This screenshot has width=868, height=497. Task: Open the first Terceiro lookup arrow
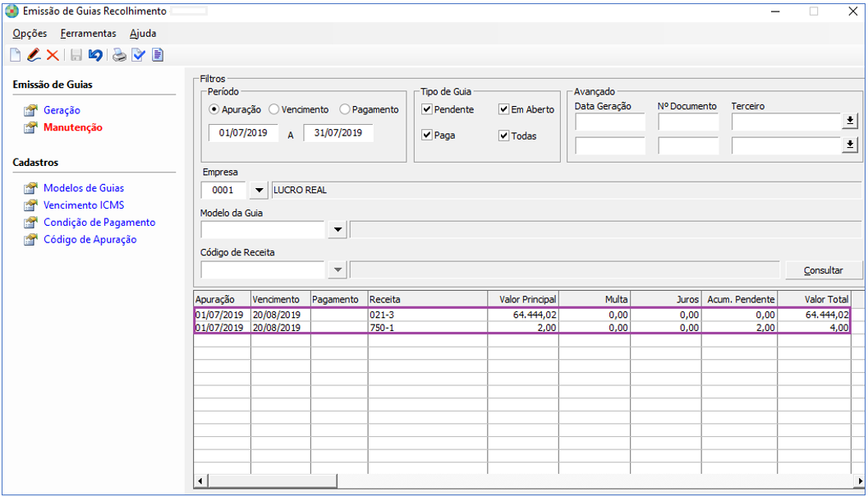click(x=850, y=121)
